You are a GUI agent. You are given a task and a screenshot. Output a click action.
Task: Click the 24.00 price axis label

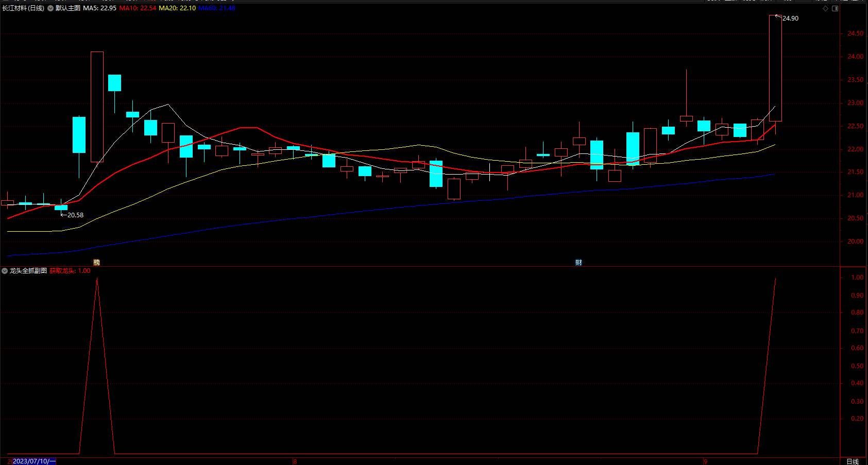click(855, 57)
